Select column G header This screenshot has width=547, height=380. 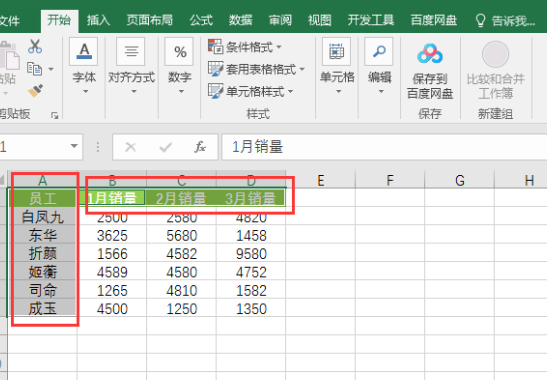tap(459, 180)
